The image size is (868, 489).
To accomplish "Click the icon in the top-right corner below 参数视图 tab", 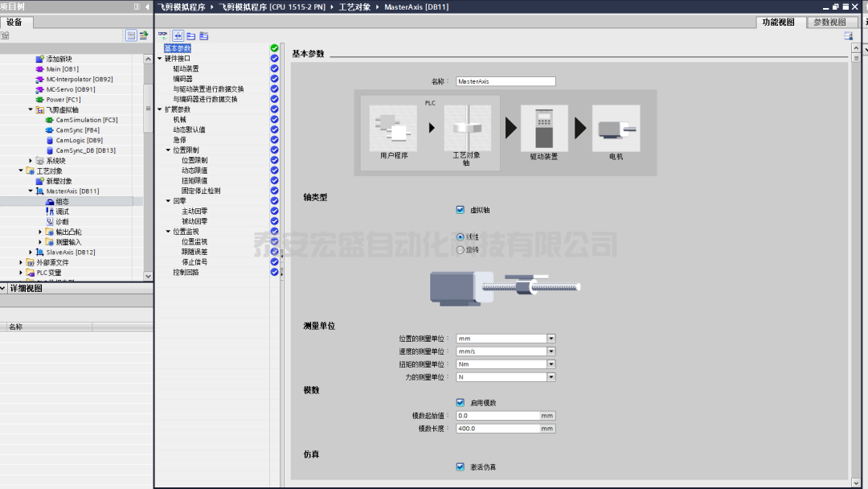I will click(848, 36).
